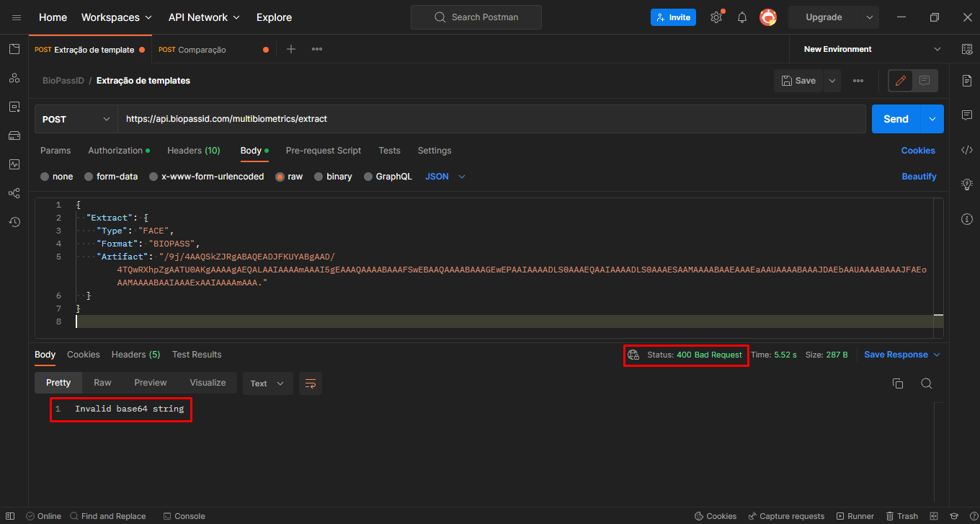Open settings gear icon in header

(x=716, y=17)
